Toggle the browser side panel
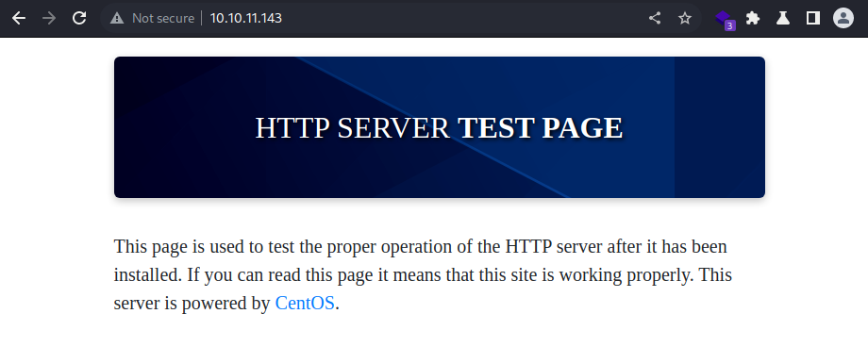 pos(812,18)
